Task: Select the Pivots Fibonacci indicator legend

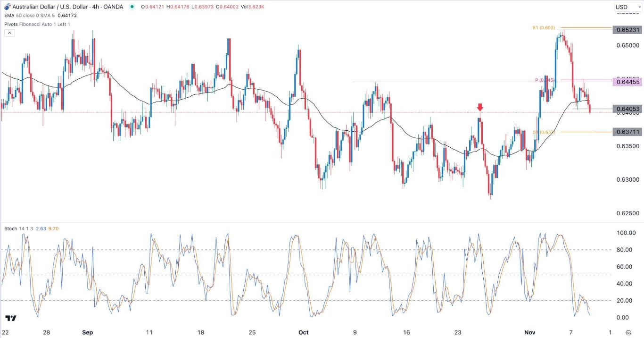Action: click(37, 24)
